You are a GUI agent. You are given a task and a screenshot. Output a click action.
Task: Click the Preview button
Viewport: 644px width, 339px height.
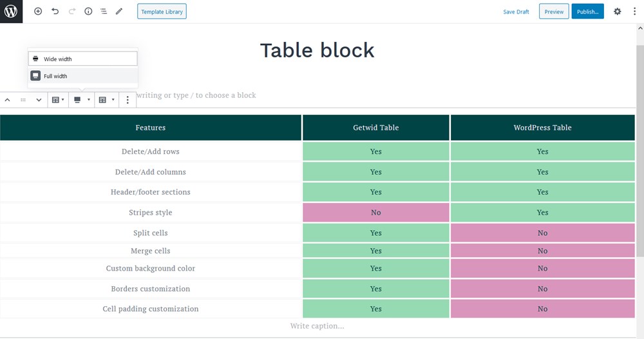554,12
